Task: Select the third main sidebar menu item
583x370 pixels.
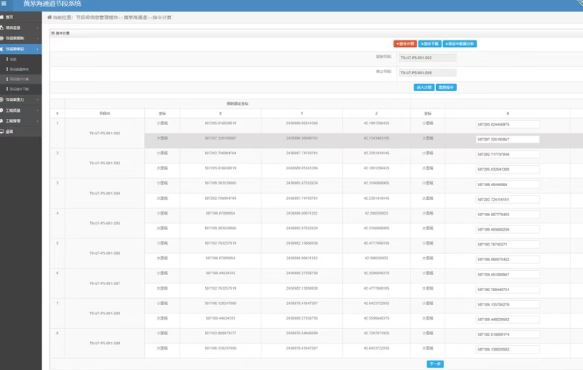Action: [x=21, y=38]
